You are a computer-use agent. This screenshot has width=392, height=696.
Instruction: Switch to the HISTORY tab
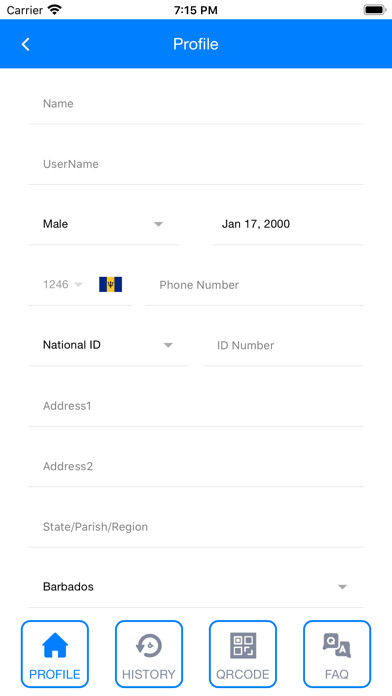pyautogui.click(x=149, y=654)
